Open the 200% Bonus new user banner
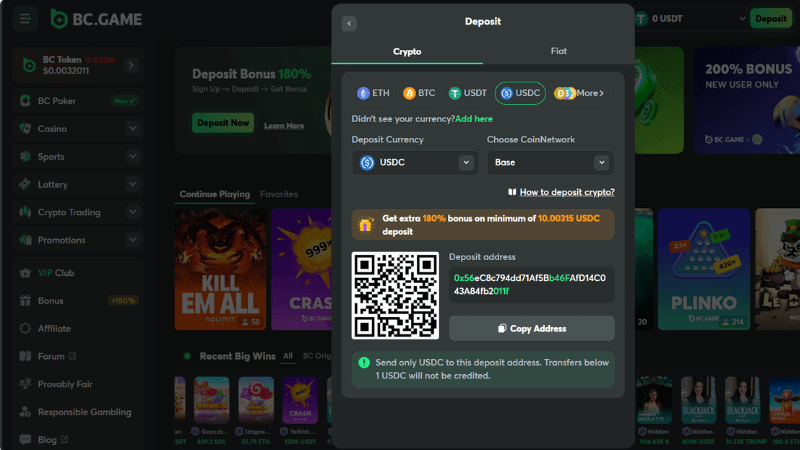Image resolution: width=800 pixels, height=450 pixels. click(x=746, y=100)
